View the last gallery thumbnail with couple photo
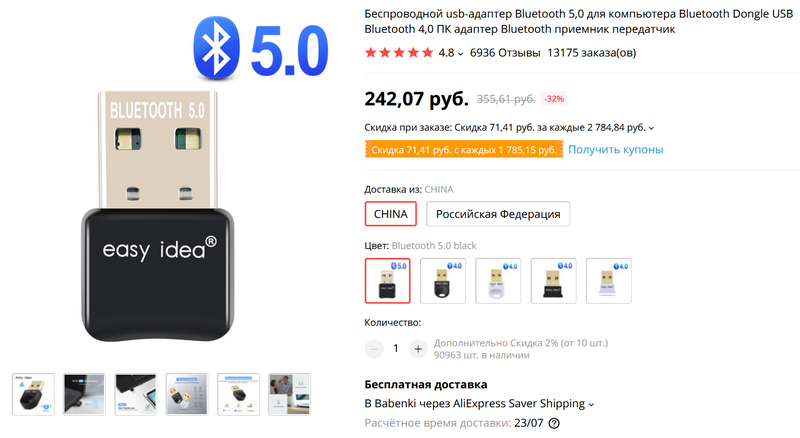Screen dimensions: 800x438 point(290,394)
